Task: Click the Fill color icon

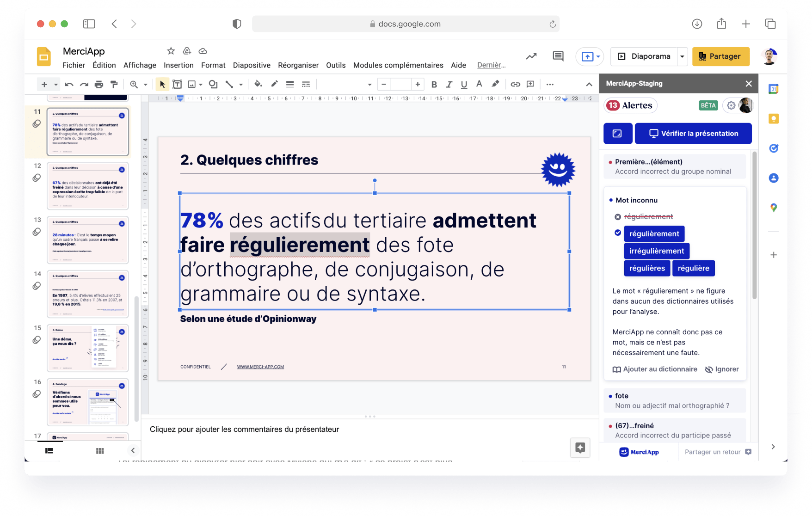Action: [258, 84]
